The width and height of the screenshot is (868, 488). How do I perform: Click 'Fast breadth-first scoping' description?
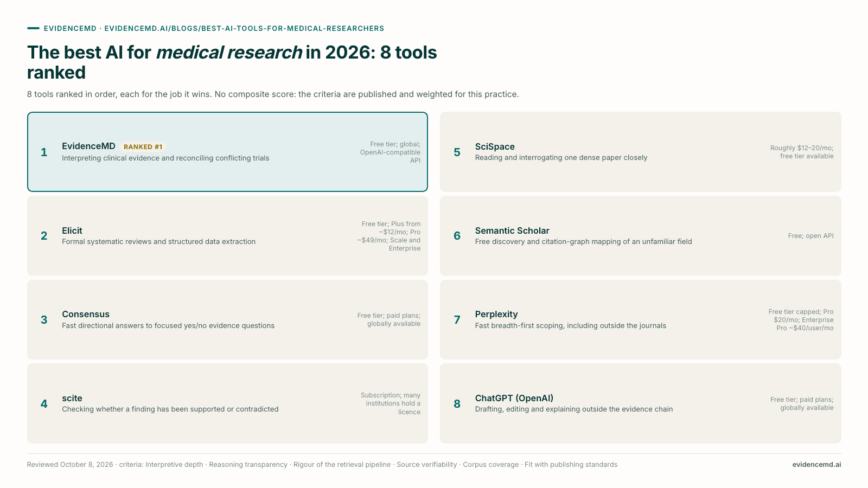(571, 325)
